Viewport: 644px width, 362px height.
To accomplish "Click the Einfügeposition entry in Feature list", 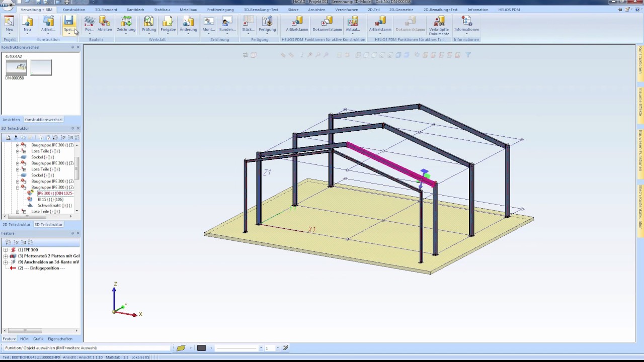I will click(41, 268).
